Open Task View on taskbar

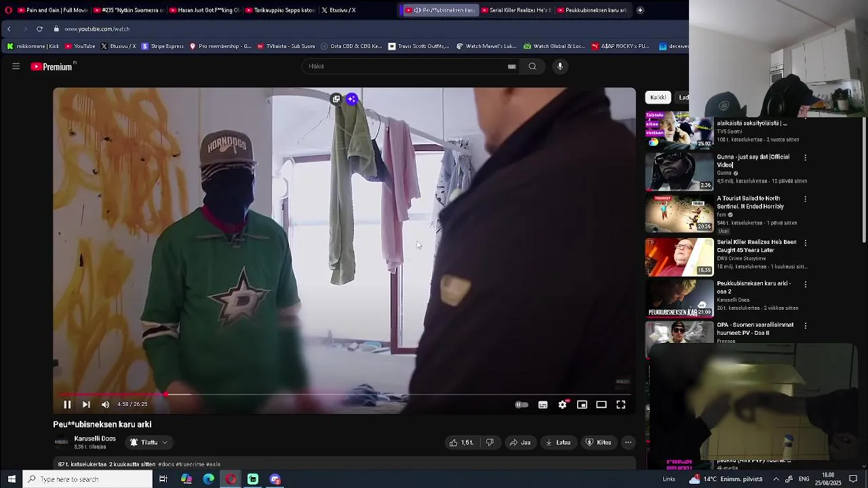163,479
